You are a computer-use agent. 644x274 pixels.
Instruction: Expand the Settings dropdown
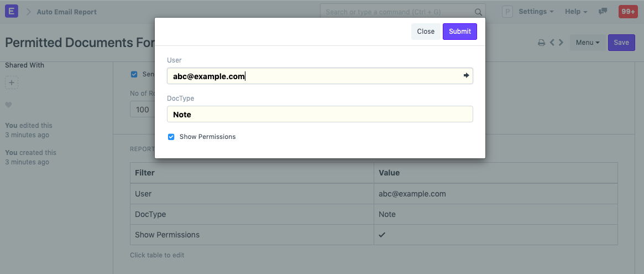[536, 12]
